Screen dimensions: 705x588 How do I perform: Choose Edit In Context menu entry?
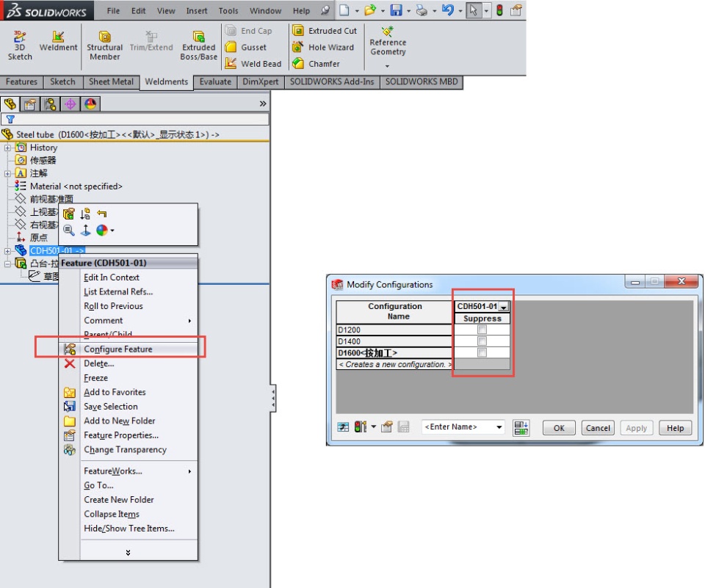[128, 277]
